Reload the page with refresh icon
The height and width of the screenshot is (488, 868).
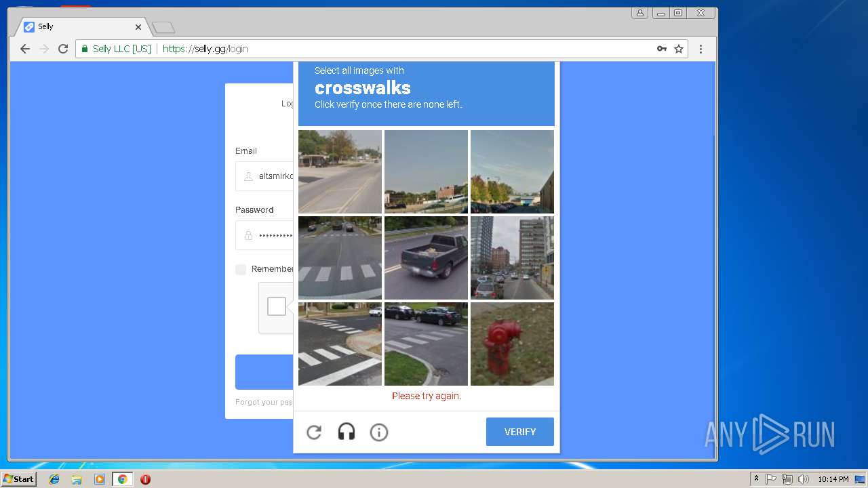point(63,49)
